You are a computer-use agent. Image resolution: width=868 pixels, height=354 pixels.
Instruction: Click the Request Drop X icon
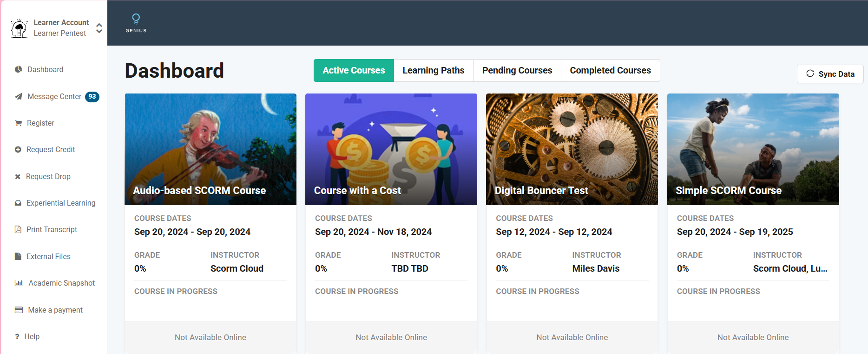pyautogui.click(x=18, y=177)
